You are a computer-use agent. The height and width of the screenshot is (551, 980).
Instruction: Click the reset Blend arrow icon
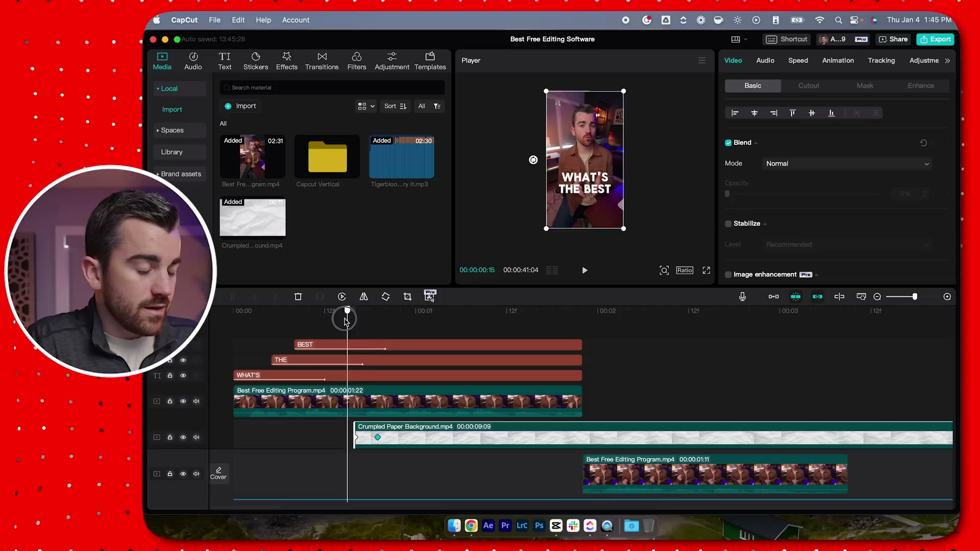coord(923,143)
